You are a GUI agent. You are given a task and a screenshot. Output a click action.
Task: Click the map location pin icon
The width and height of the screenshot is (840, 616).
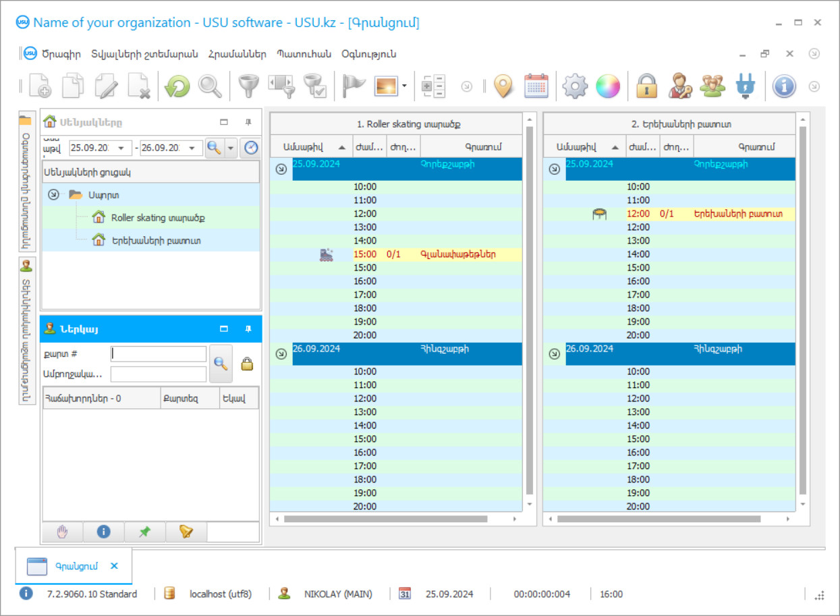tap(503, 86)
